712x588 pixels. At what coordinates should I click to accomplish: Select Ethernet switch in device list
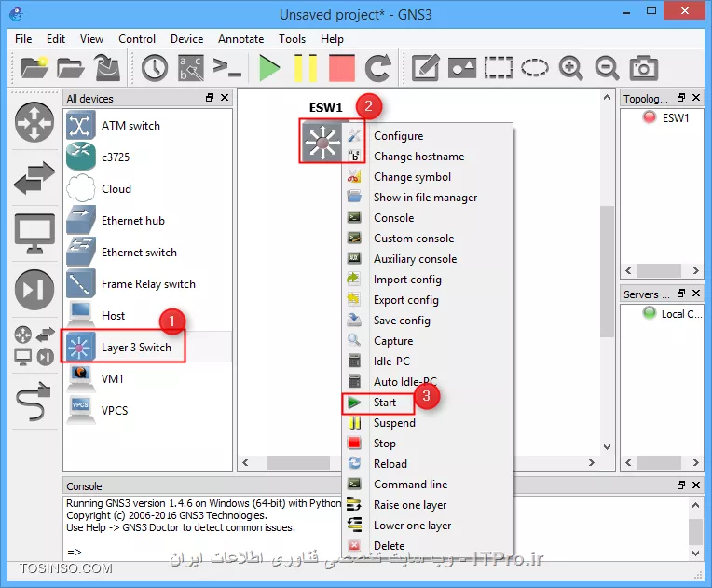pos(148,253)
